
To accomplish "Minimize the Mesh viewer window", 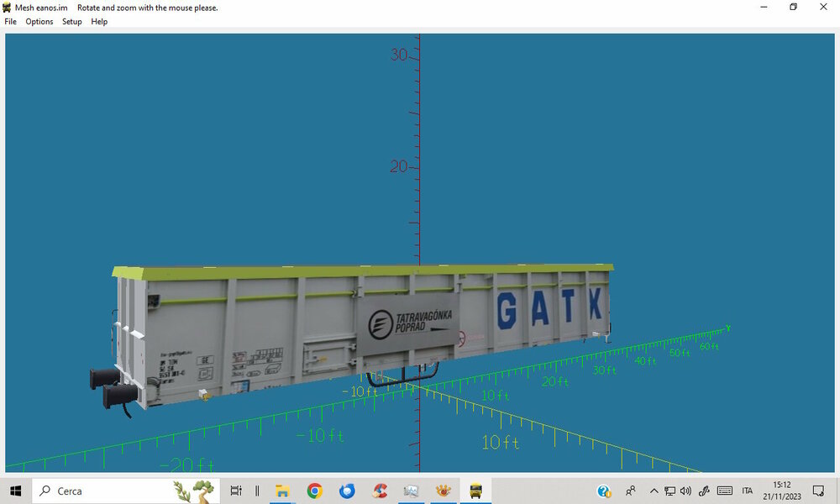I will click(x=764, y=7).
